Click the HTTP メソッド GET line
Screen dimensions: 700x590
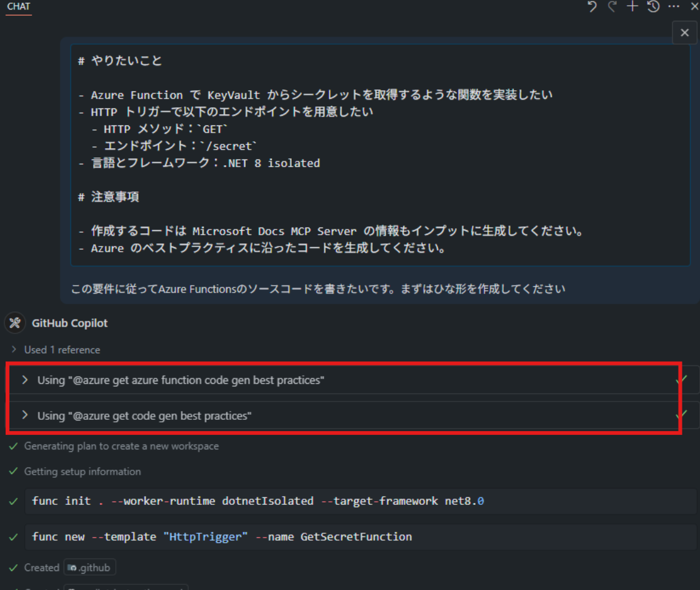(159, 129)
